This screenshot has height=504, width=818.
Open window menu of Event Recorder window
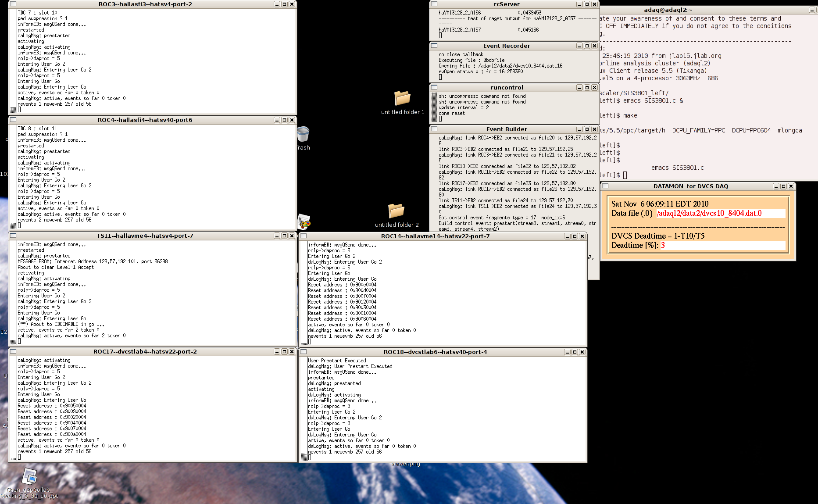point(434,46)
